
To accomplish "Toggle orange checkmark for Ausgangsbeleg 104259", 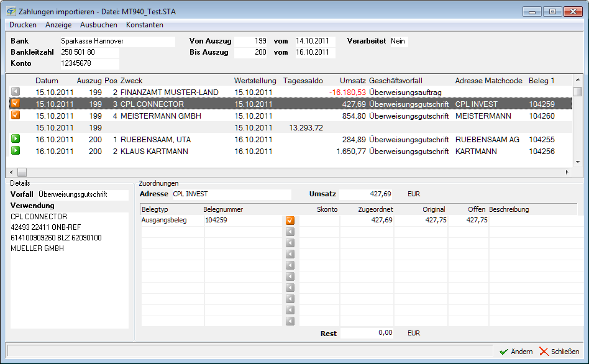I will (290, 220).
